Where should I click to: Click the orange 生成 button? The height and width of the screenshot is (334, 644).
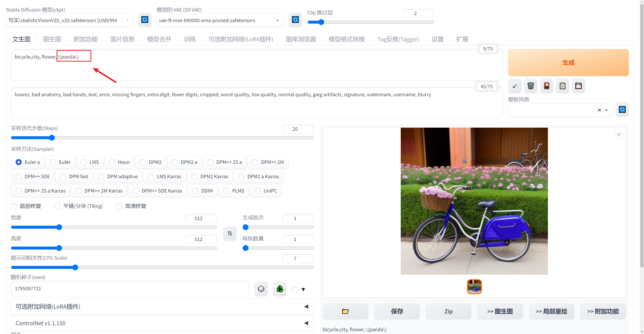(x=568, y=63)
